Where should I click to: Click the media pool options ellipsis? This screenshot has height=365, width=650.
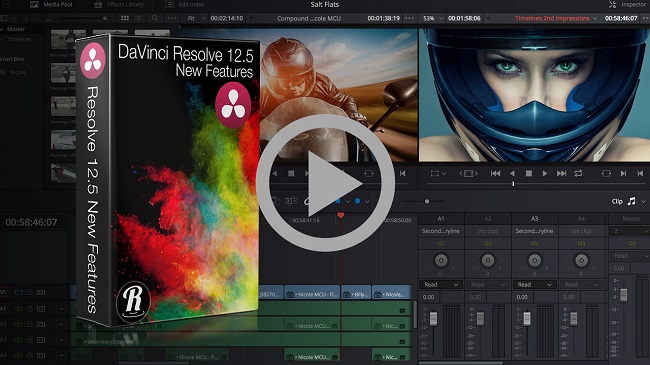pyautogui.click(x=171, y=18)
